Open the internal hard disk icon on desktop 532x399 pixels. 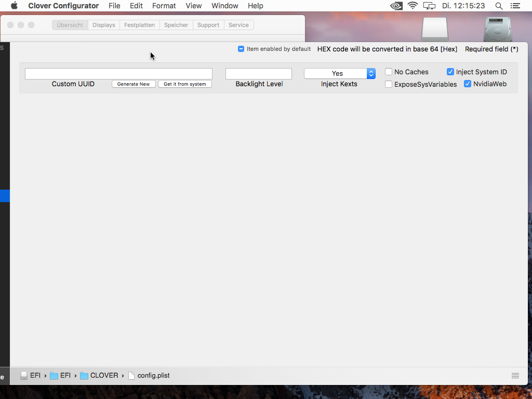click(498, 30)
